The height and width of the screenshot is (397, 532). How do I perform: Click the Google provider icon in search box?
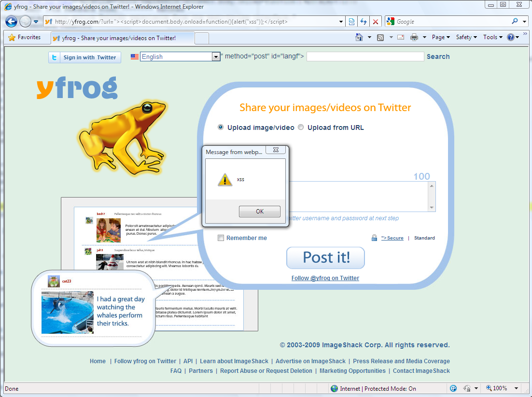coord(391,21)
